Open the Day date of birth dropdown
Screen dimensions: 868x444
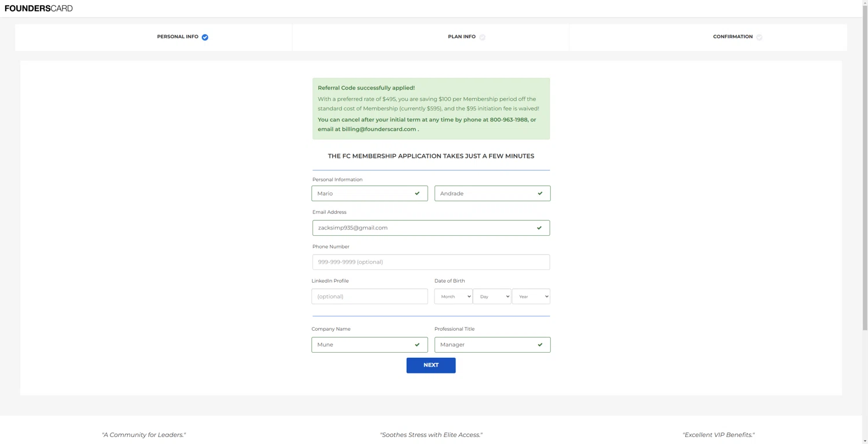492,297
